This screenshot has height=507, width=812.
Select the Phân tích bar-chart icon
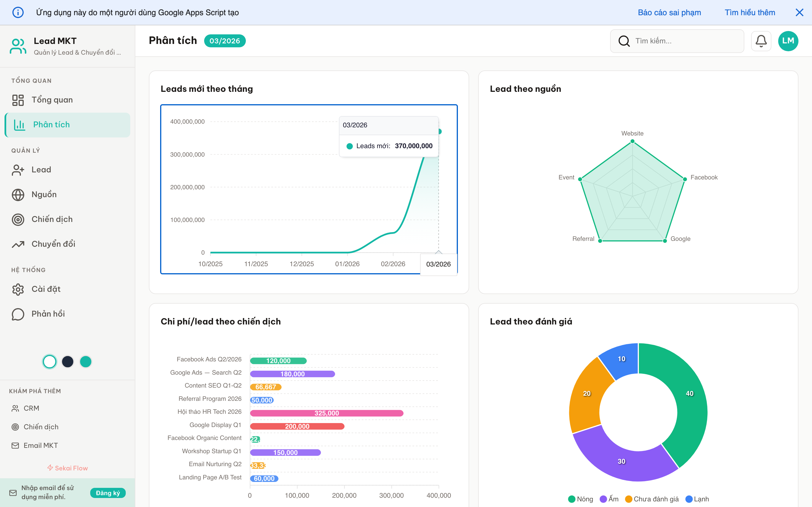pos(19,124)
